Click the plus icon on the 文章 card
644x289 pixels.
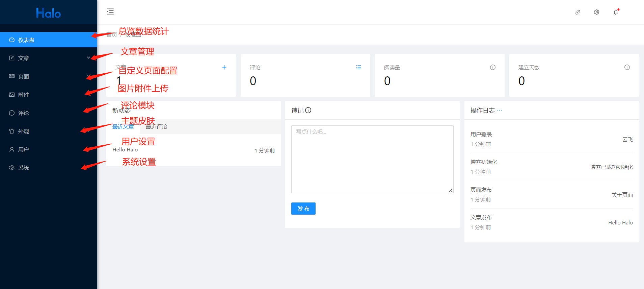coord(224,67)
